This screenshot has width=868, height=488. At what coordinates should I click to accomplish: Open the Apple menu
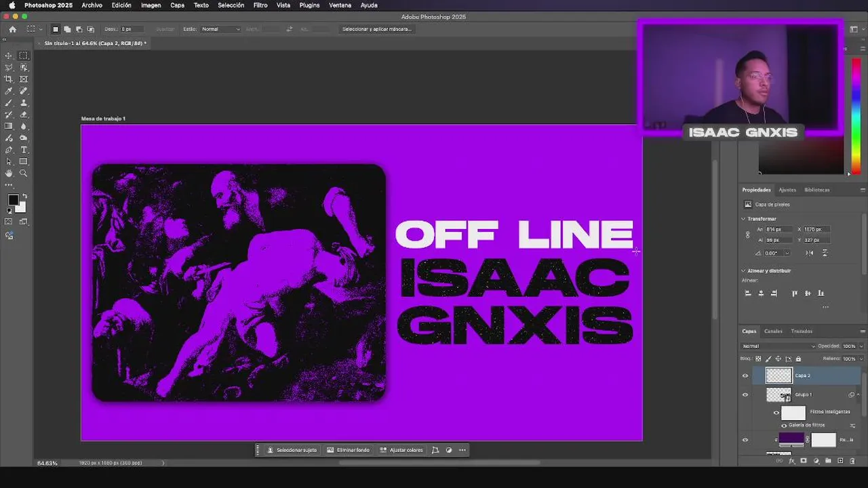coord(12,5)
